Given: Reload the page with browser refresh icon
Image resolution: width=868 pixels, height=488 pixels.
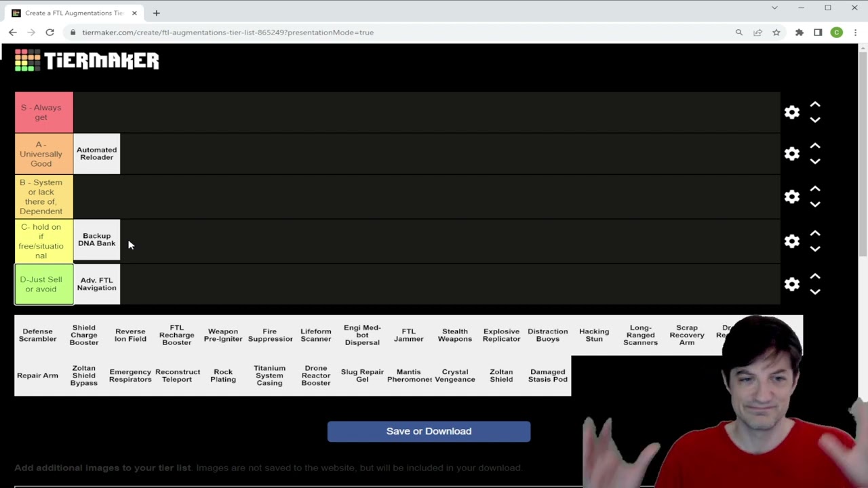Looking at the screenshot, I should pyautogui.click(x=50, y=32).
